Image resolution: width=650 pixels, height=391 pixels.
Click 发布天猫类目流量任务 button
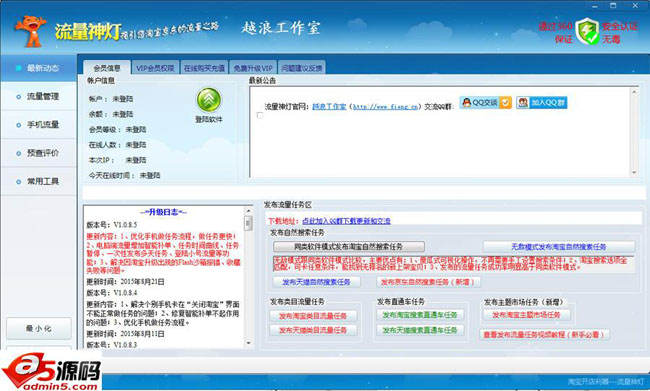(313, 330)
